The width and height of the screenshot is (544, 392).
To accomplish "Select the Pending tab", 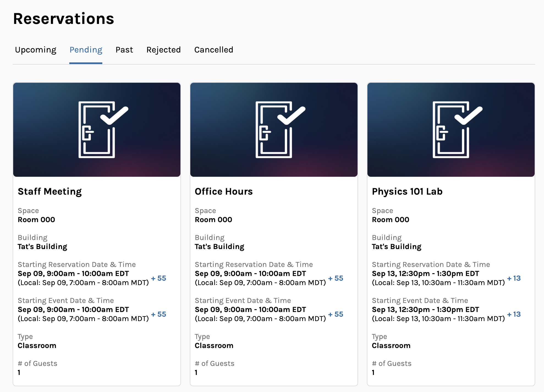I will coord(86,50).
